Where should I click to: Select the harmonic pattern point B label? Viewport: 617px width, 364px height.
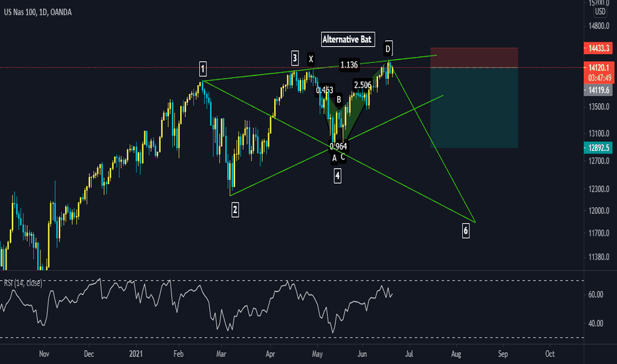(x=339, y=99)
